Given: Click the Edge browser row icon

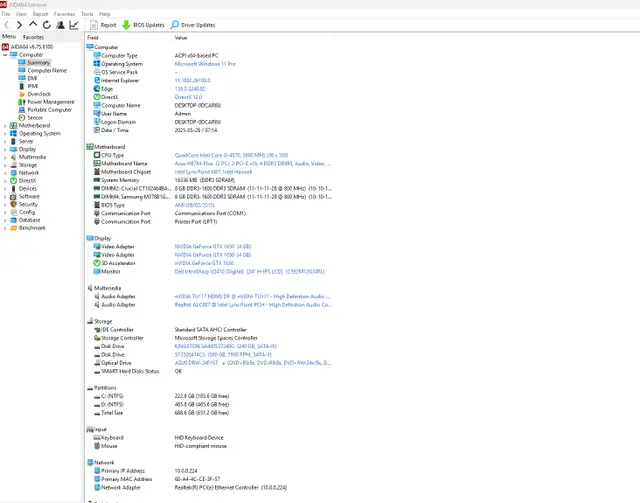Looking at the screenshot, I should 97,89.
